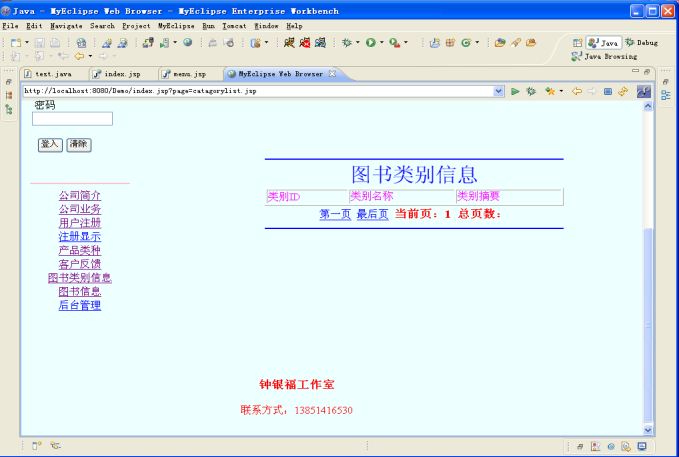679x457 pixels.
Task: Open the servers icon dropdown arrow
Action: (175, 42)
